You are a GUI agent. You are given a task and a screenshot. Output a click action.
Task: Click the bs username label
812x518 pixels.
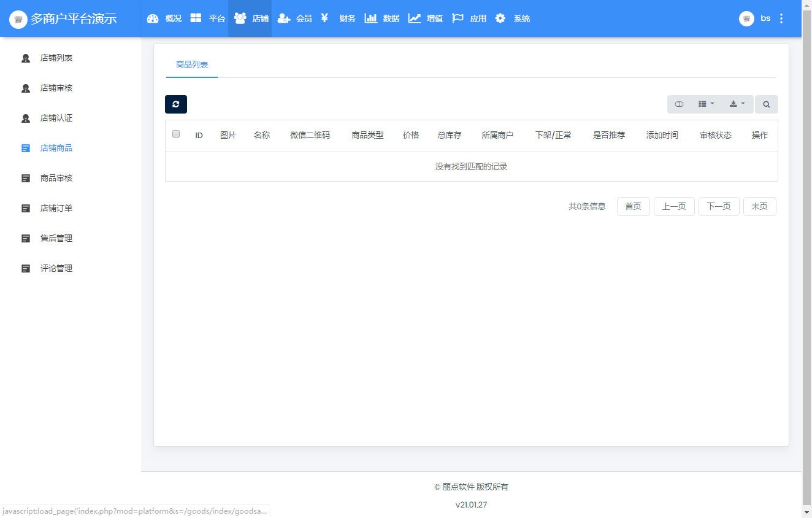(x=765, y=18)
